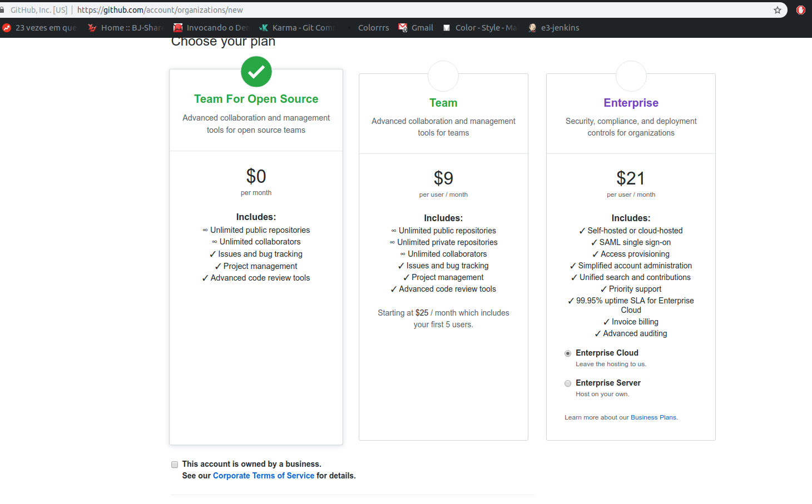Image resolution: width=812 pixels, height=504 pixels.
Task: Select the Team plan circle
Action: click(x=443, y=76)
